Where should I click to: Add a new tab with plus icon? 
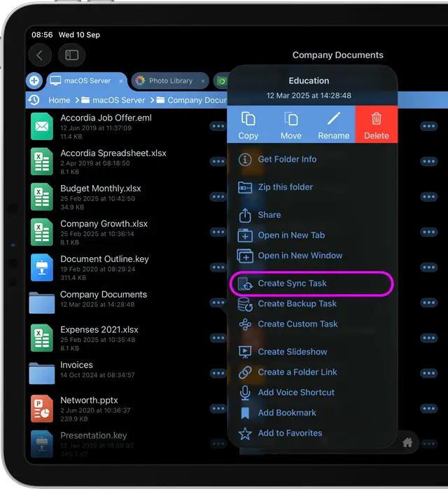34,81
